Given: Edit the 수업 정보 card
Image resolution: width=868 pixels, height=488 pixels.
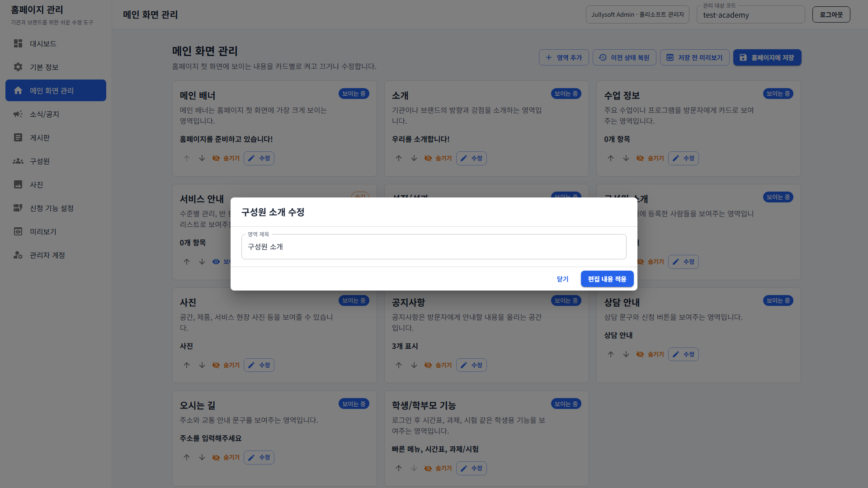Looking at the screenshot, I should (x=684, y=158).
